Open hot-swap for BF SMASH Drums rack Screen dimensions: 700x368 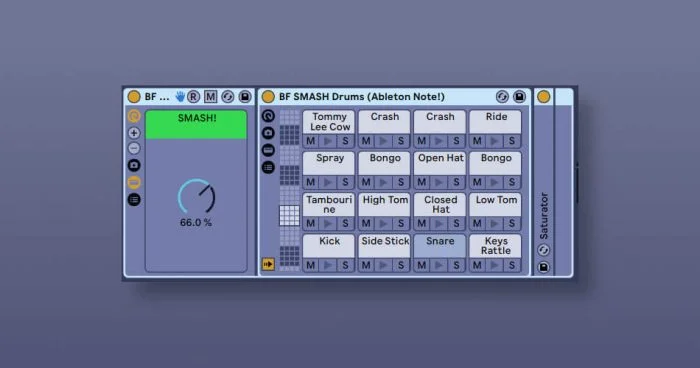(502, 96)
